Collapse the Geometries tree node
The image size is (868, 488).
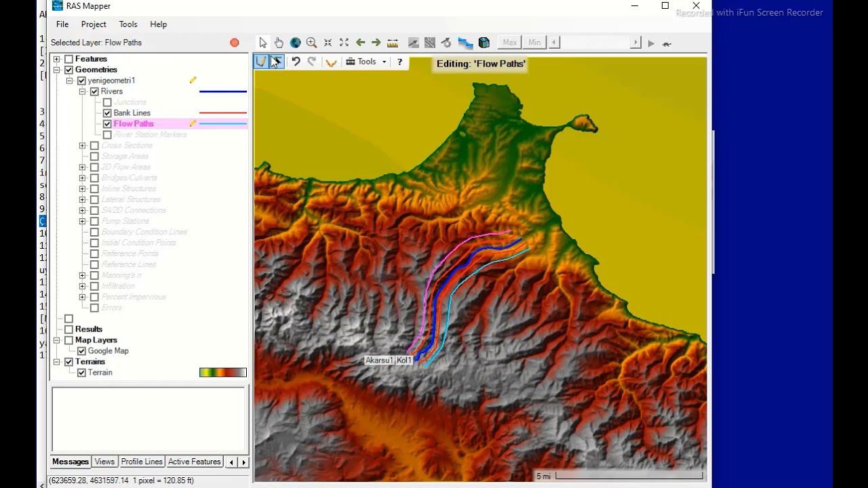(57, 70)
